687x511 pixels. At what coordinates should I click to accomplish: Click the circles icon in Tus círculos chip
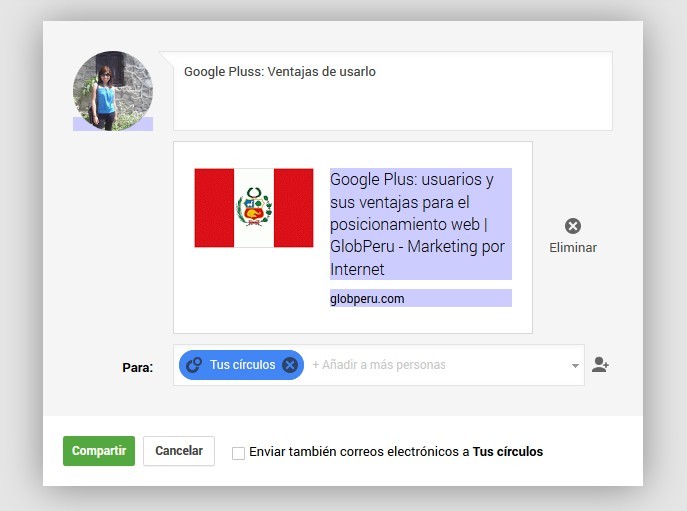[194, 365]
